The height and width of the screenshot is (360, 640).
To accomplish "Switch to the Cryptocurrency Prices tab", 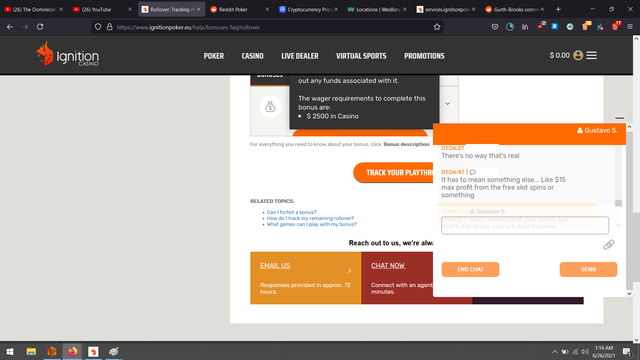I will click(308, 9).
